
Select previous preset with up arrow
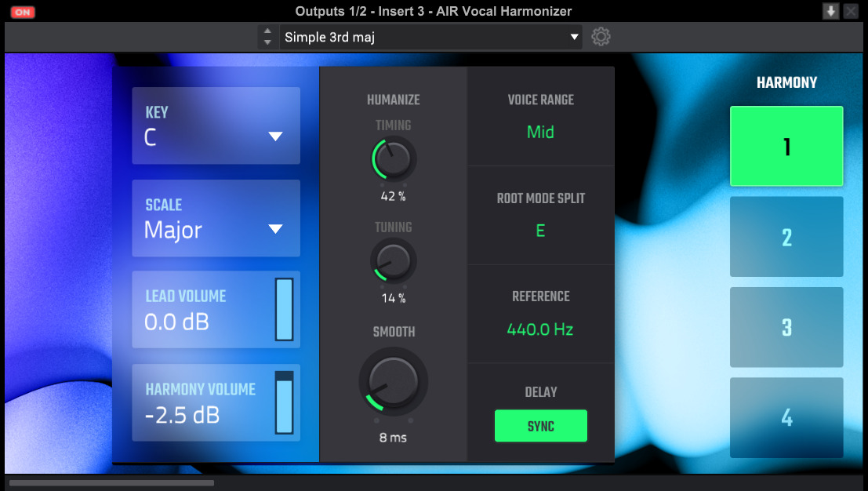pos(267,31)
